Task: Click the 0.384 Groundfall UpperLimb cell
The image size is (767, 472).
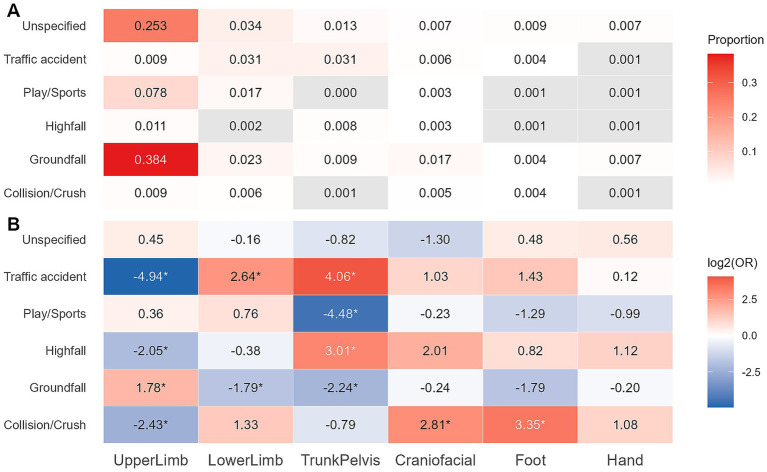Action: (x=151, y=159)
